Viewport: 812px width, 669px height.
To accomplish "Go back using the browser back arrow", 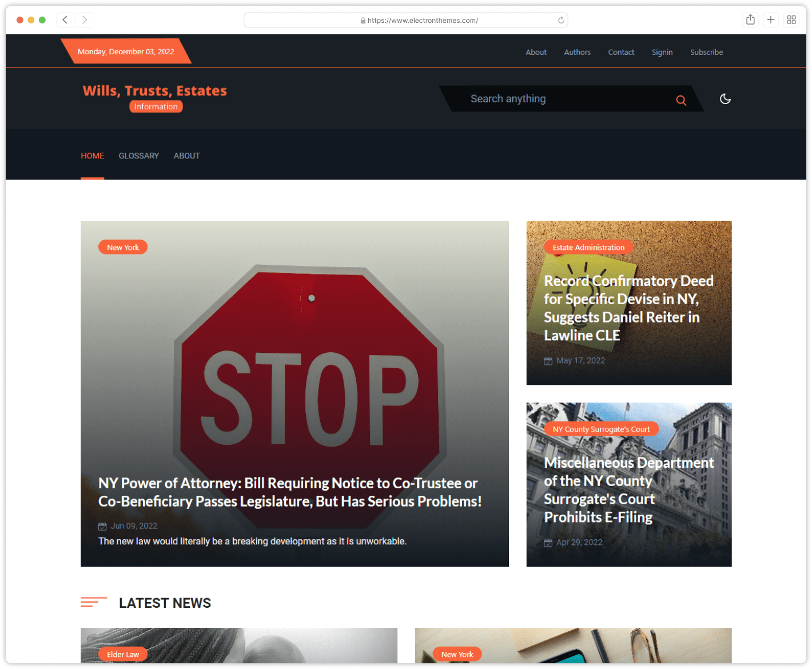I will coord(65,20).
